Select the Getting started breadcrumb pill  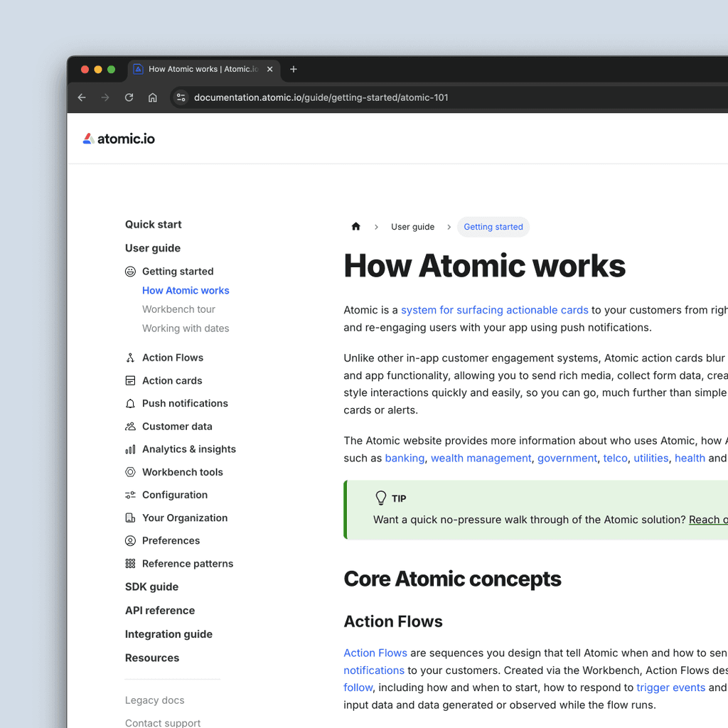coord(493,226)
